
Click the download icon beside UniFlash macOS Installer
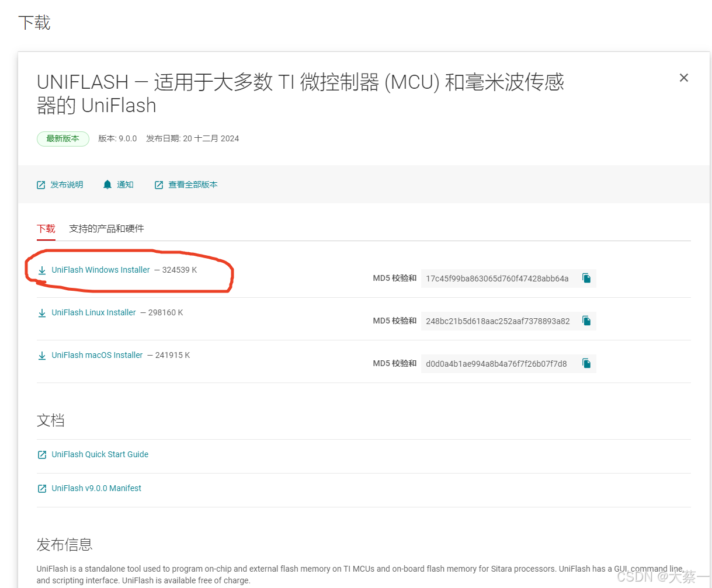(x=41, y=355)
